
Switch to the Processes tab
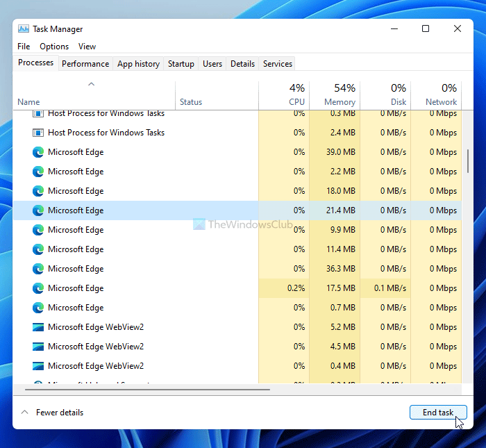point(35,63)
